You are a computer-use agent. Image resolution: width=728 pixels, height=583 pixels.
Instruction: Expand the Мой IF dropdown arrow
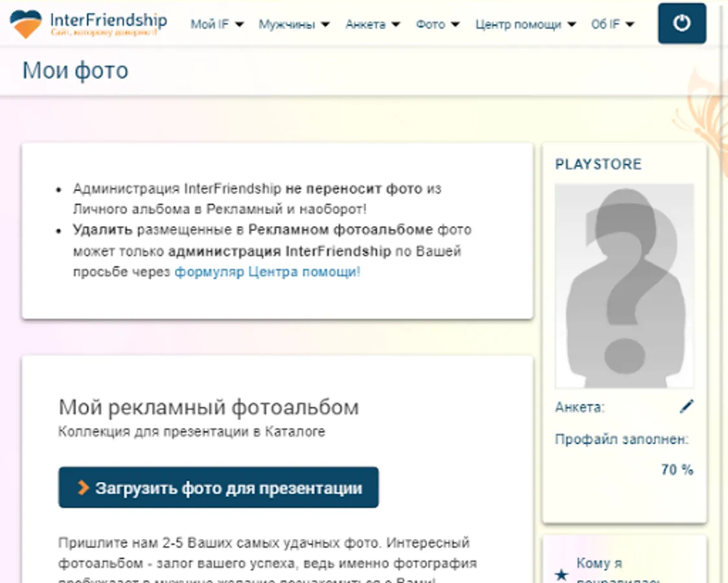tap(240, 24)
